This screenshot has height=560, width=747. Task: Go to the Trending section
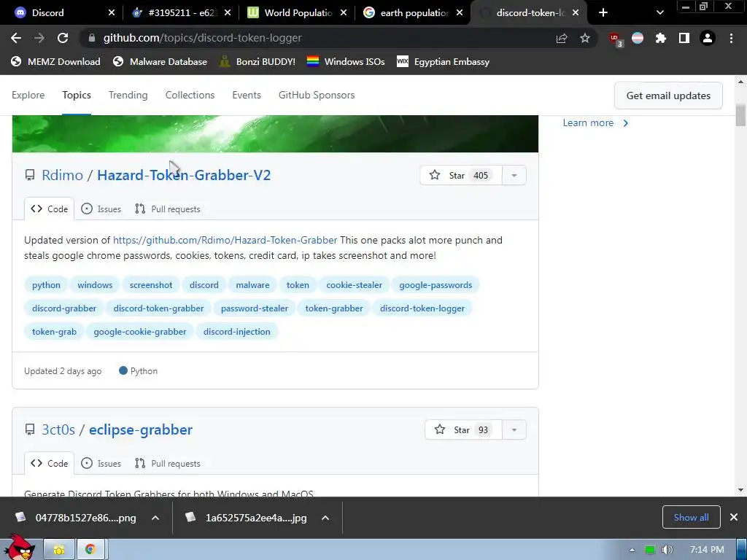[x=128, y=96]
